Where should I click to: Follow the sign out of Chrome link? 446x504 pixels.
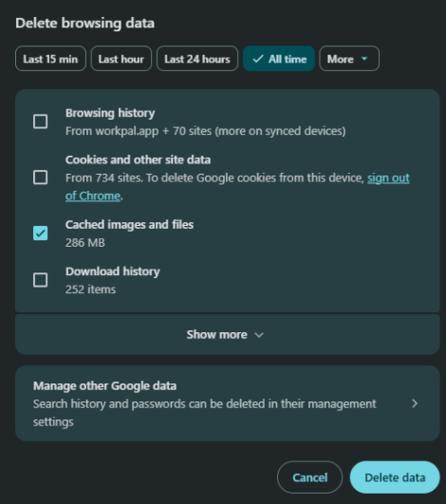[x=388, y=177]
